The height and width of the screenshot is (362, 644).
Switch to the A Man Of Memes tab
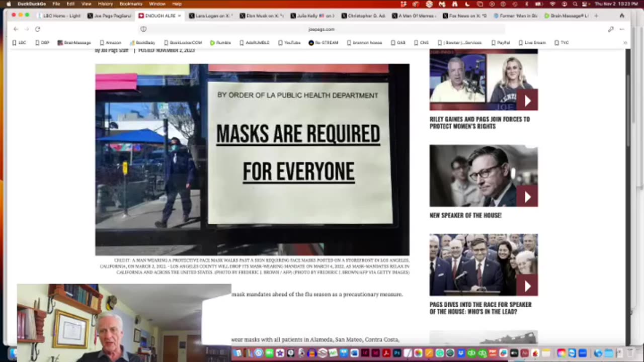(x=413, y=16)
